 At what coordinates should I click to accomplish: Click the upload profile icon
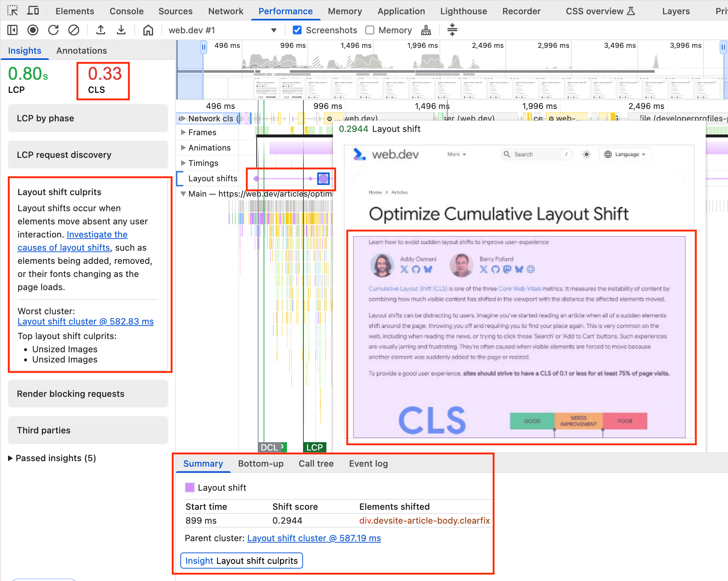click(x=101, y=30)
